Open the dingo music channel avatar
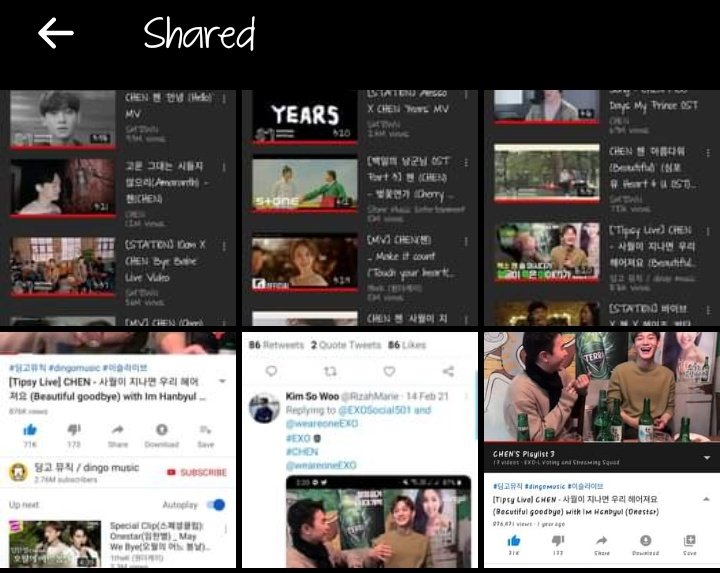 pos(18,472)
